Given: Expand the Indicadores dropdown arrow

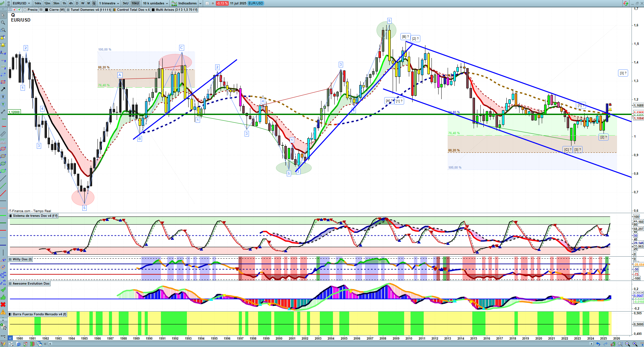Looking at the screenshot, I should tap(200, 3).
